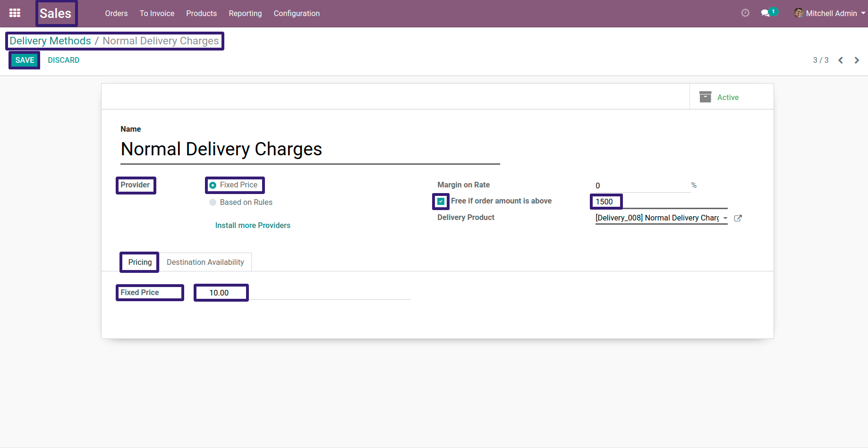Go to the next record arrow
The image size is (868, 448).
pyautogui.click(x=857, y=60)
